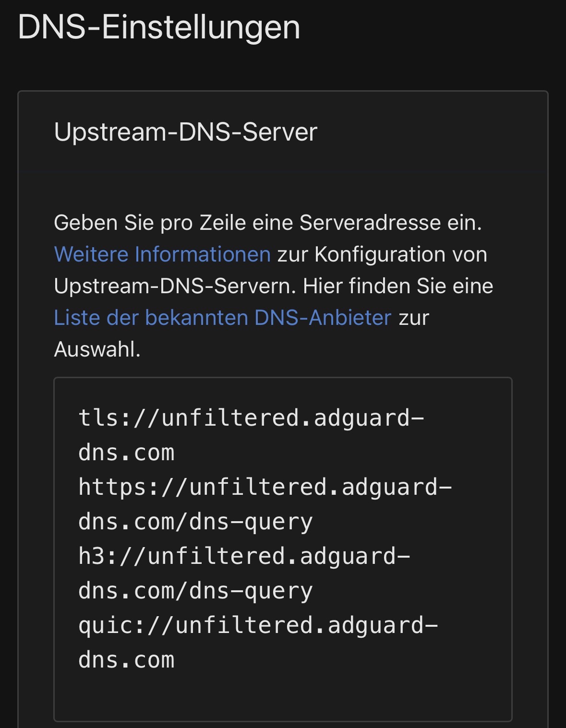Viewport: 566px width, 728px height.
Task: Click 'dns.com' ending the tls entry
Action: [126, 453]
